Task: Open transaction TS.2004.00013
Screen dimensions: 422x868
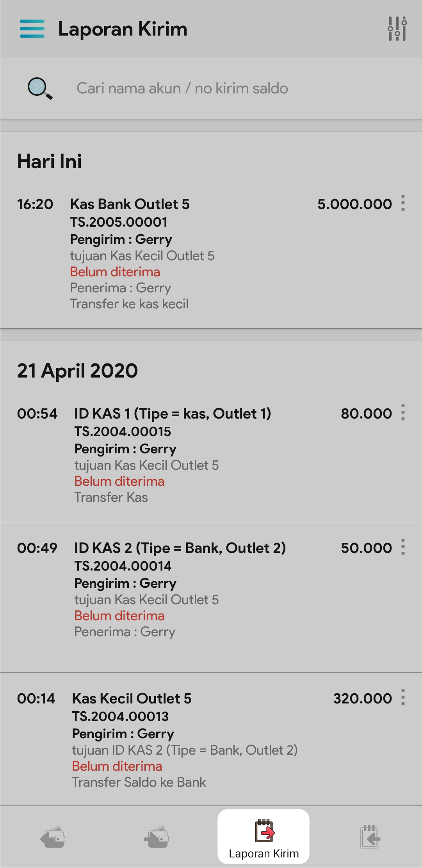Action: click(x=120, y=717)
